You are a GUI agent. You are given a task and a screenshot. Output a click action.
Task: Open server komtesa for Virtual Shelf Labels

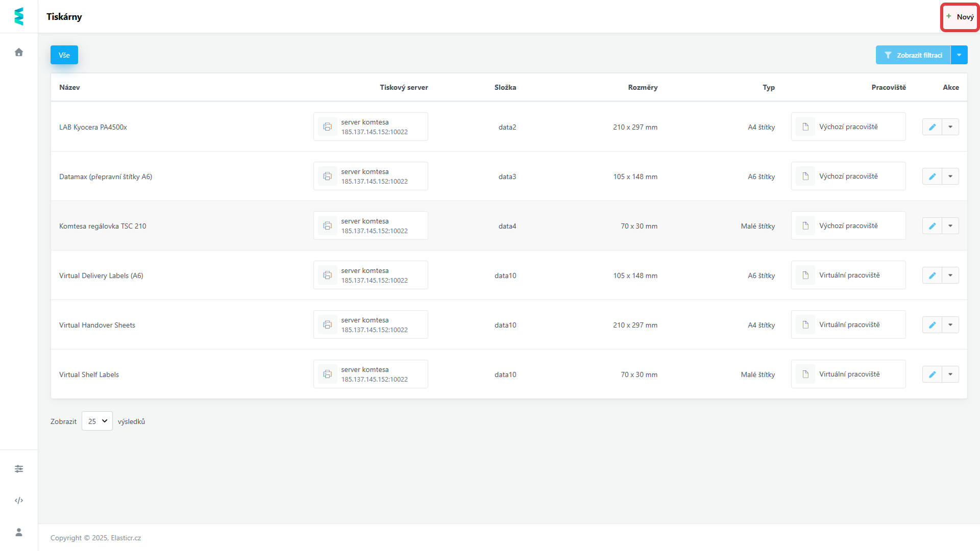365,369
